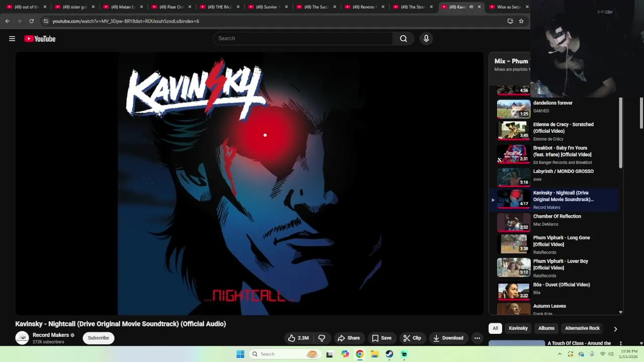Start voice search with the microphone

[426, 38]
